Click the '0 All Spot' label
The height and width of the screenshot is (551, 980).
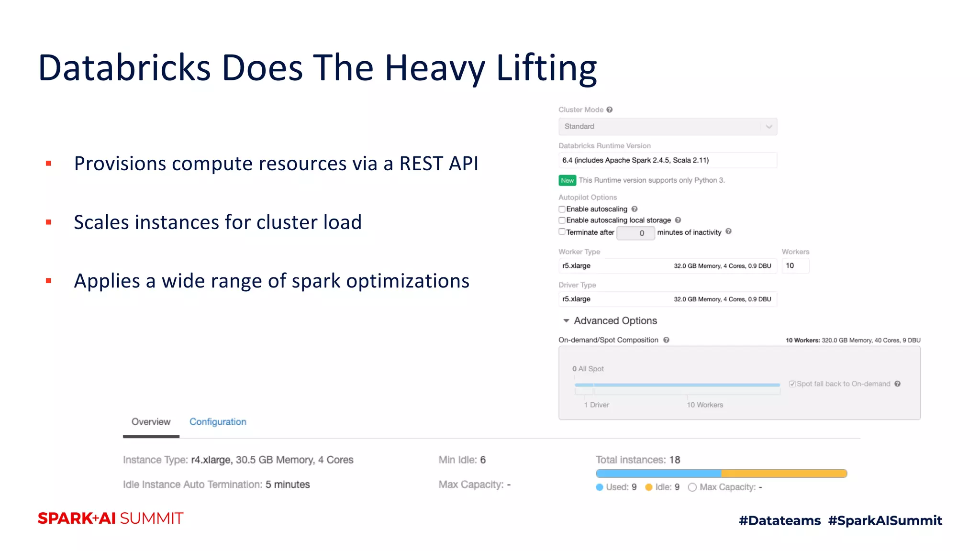coord(588,369)
